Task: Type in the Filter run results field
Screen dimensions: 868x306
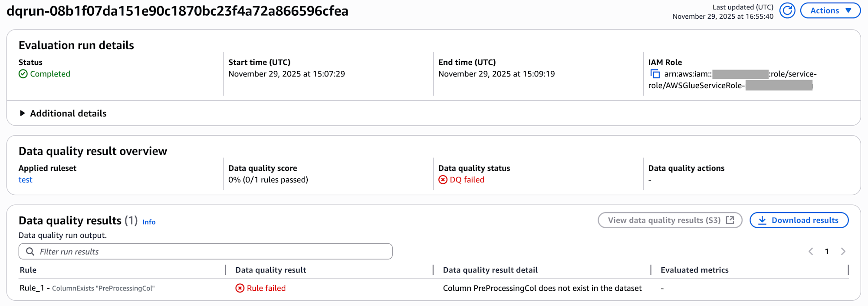Action: [213, 252]
